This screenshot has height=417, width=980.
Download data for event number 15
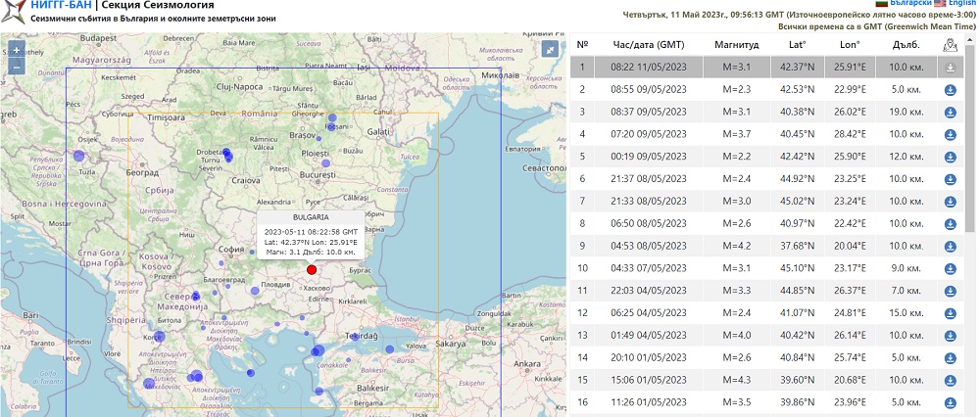(x=950, y=379)
